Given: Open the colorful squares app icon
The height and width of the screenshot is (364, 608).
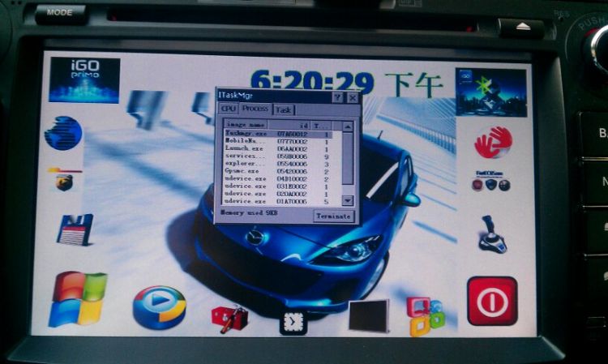Looking at the screenshot, I should 425,315.
